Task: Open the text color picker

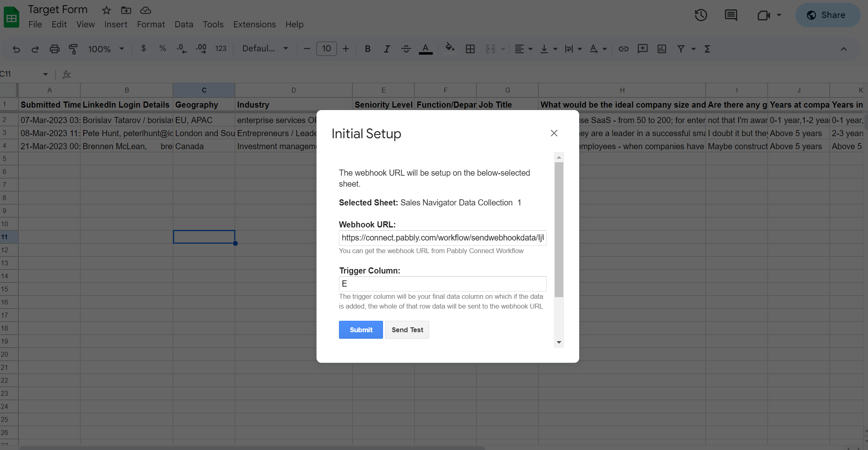Action: pos(425,49)
